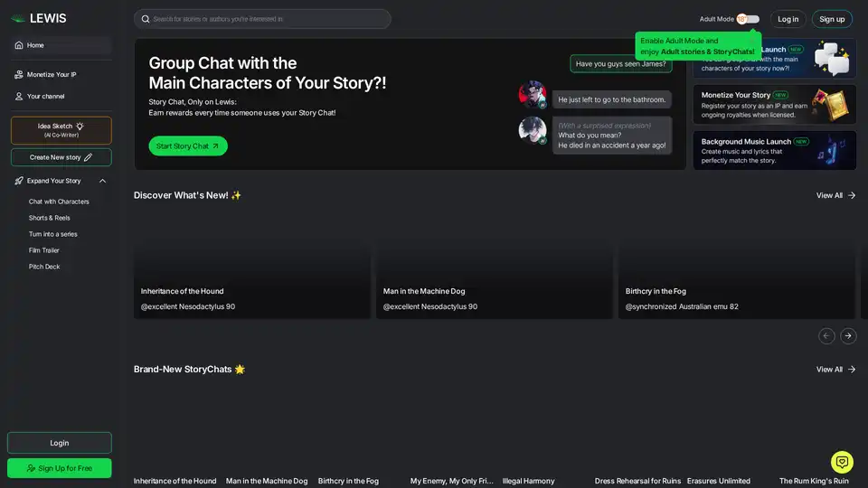Image resolution: width=868 pixels, height=488 pixels.
Task: Click the previous carousel arrow
Action: [826, 335]
